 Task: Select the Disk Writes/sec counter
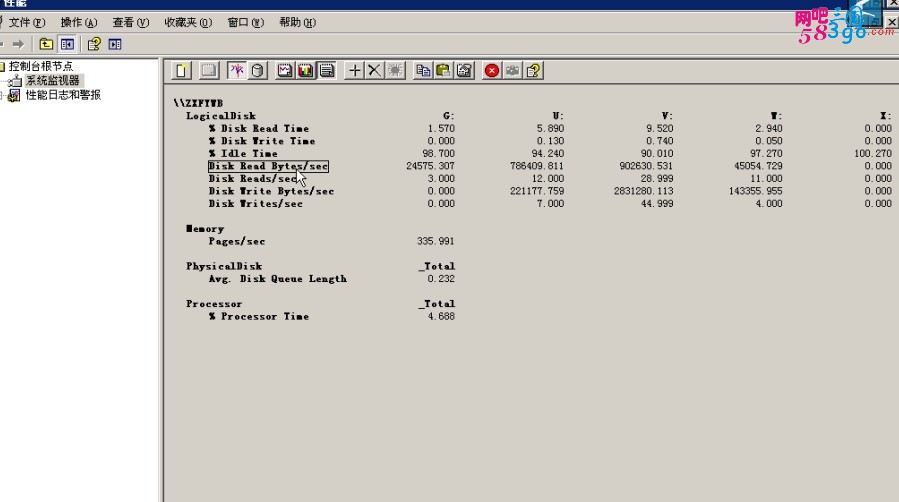[256, 204]
